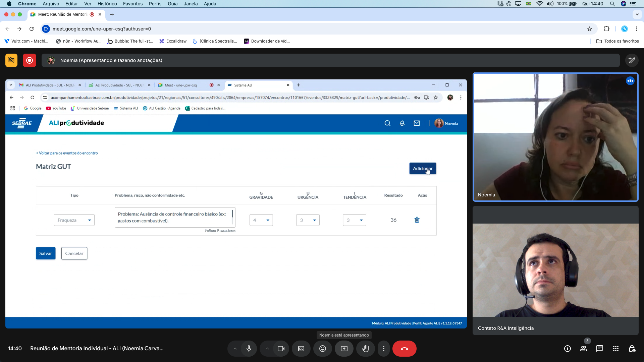This screenshot has height=362, width=644.
Task: Open more options three-dot menu in Meet
Action: [x=384, y=349]
